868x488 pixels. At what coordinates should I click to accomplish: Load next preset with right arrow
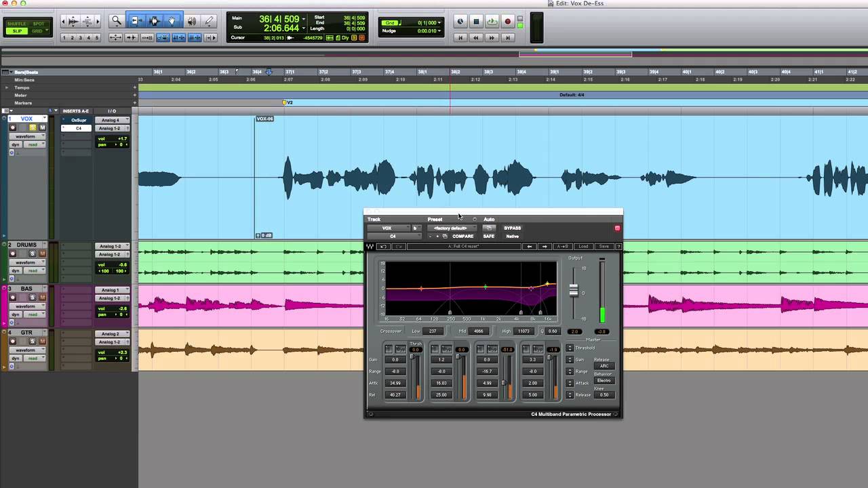544,247
